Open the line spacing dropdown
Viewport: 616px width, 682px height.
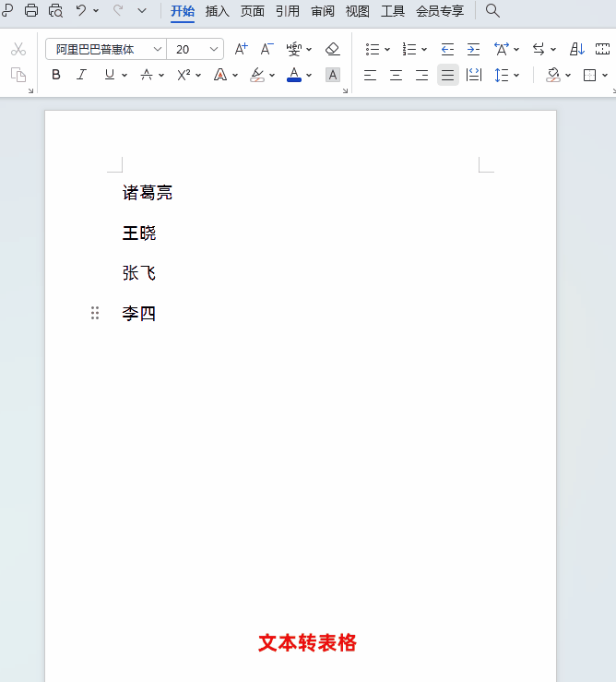pos(506,75)
